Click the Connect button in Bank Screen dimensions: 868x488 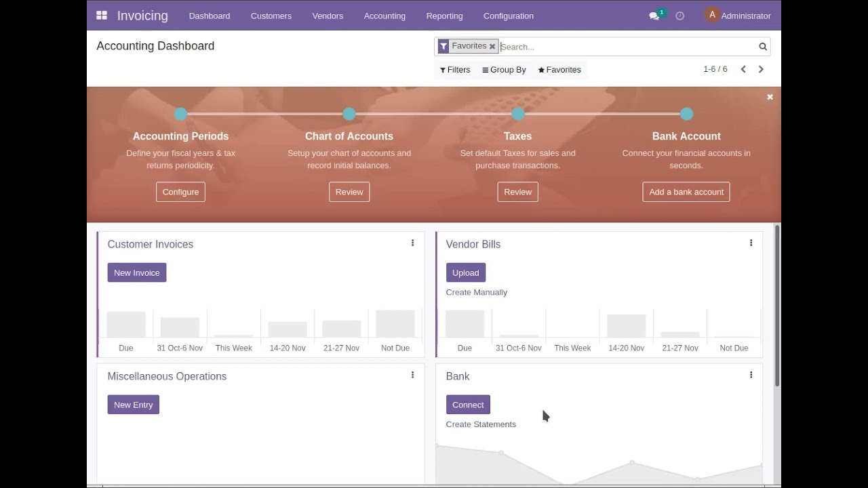(468, 405)
